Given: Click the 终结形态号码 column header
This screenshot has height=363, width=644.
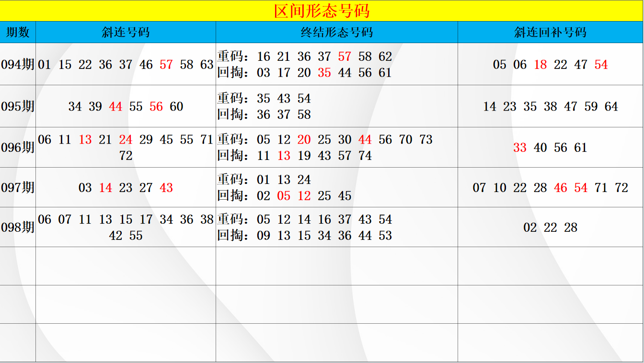Looking at the screenshot, I should (x=336, y=32).
